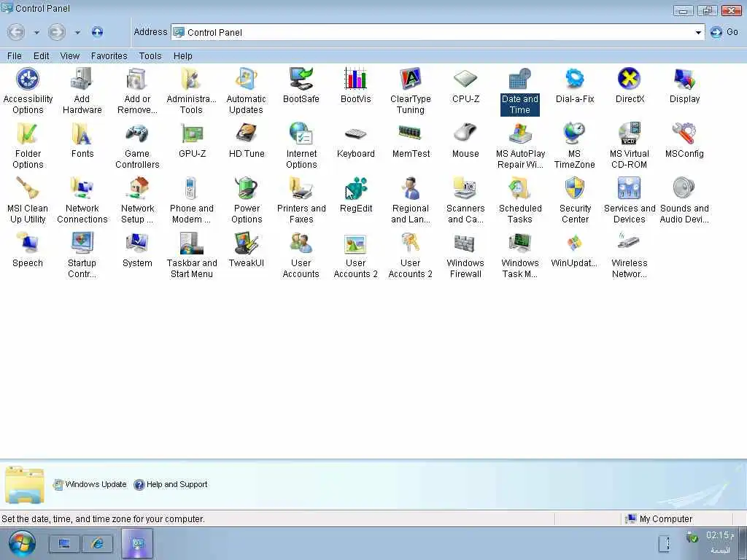Open the Fonts folder icon
The width and height of the screenshot is (747, 560).
click(x=82, y=134)
